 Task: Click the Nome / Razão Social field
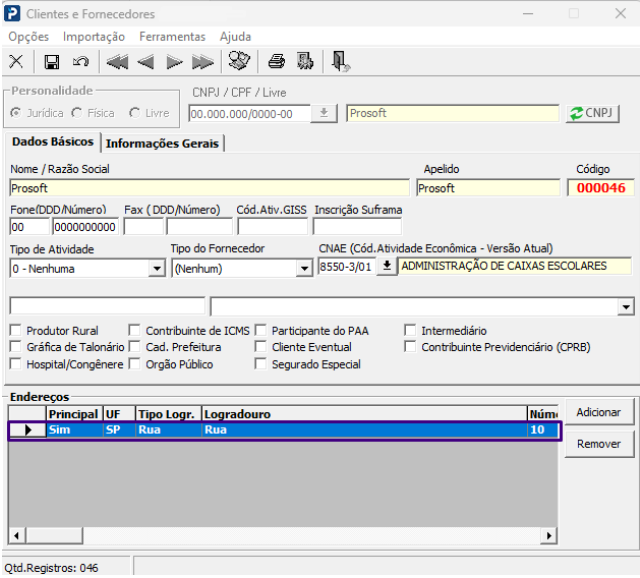[x=209, y=188]
